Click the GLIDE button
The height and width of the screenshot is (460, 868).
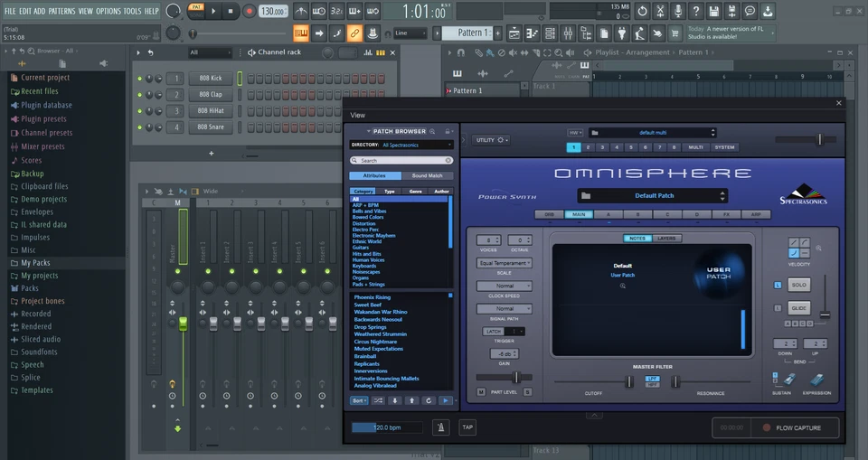coord(798,308)
